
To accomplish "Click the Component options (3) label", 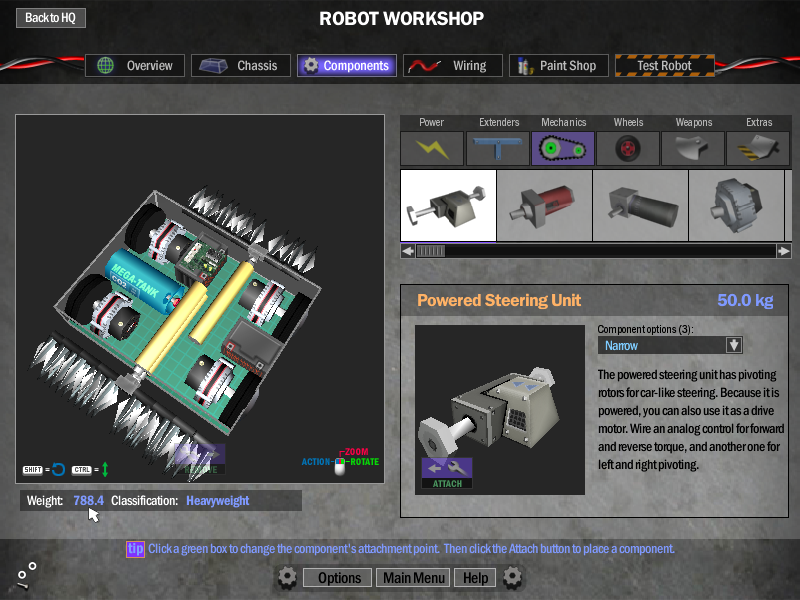I will [x=645, y=329].
